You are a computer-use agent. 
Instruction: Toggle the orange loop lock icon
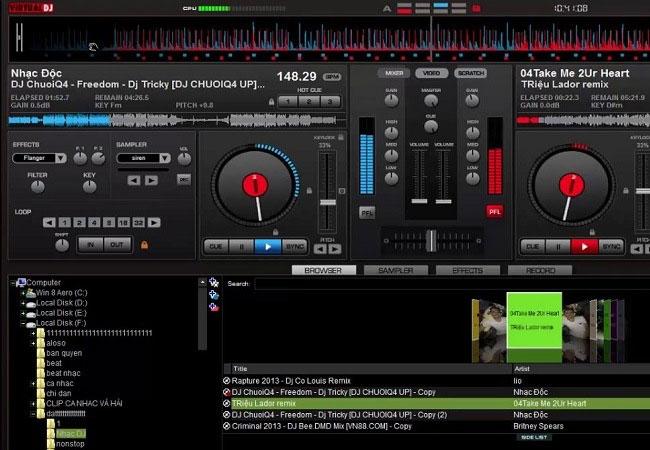coord(144,245)
